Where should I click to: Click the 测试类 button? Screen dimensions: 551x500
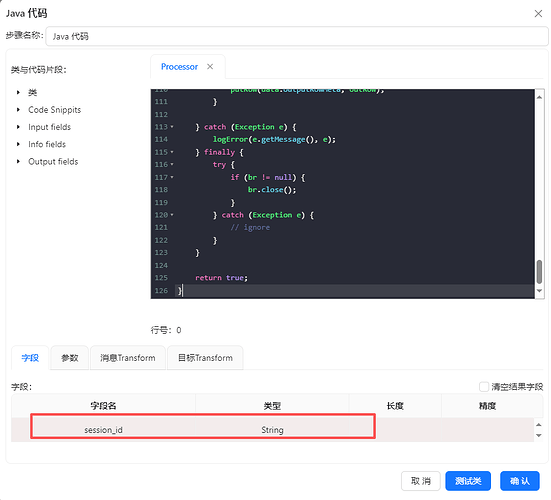click(x=468, y=481)
